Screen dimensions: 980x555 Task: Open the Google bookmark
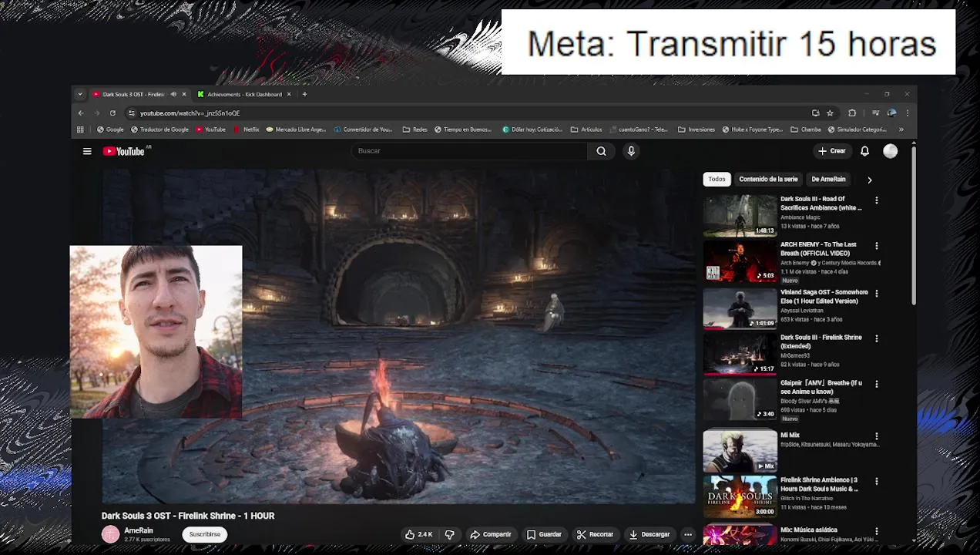tap(110, 129)
